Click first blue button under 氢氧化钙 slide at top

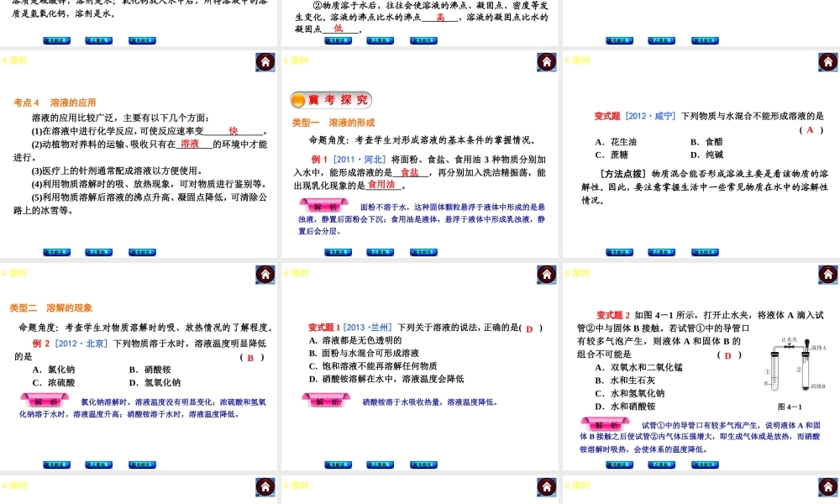[x=57, y=40]
